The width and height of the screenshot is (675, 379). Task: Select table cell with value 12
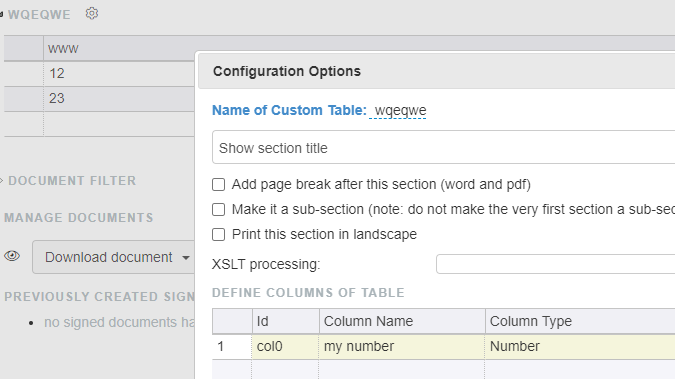(x=119, y=74)
